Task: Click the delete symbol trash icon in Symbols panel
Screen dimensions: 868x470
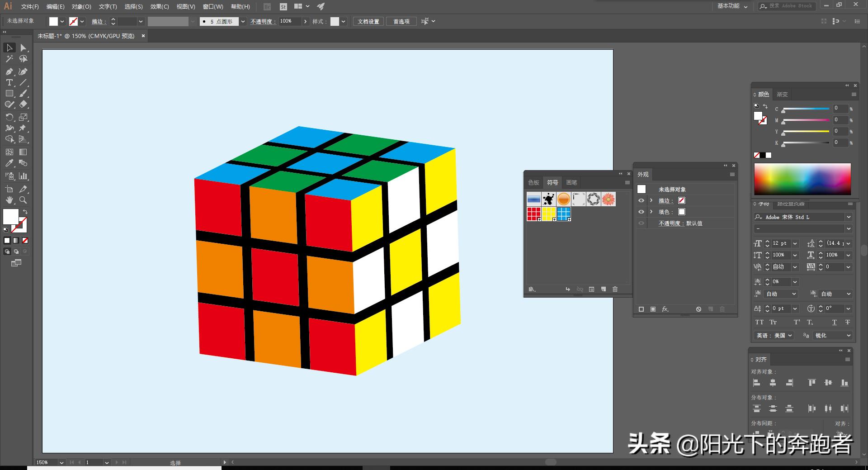Action: pyautogui.click(x=615, y=289)
